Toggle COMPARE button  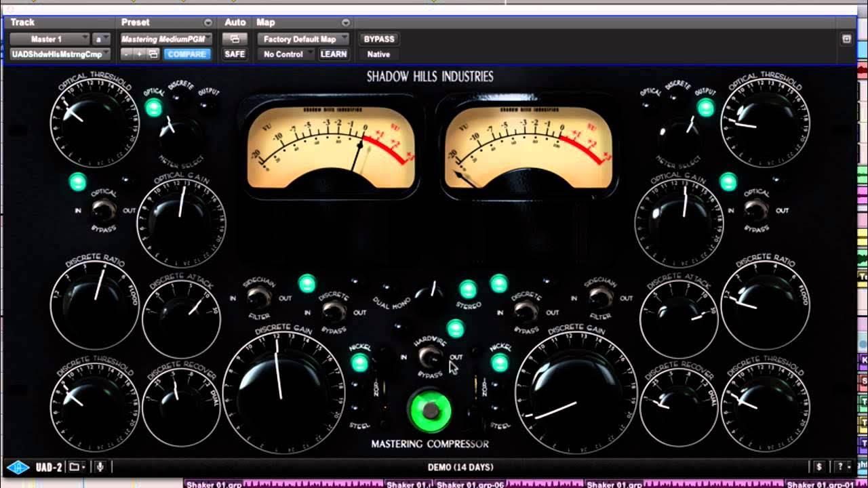coord(187,54)
